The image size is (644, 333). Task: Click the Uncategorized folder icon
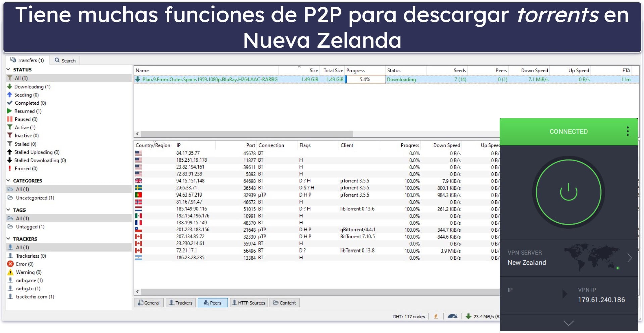point(10,198)
